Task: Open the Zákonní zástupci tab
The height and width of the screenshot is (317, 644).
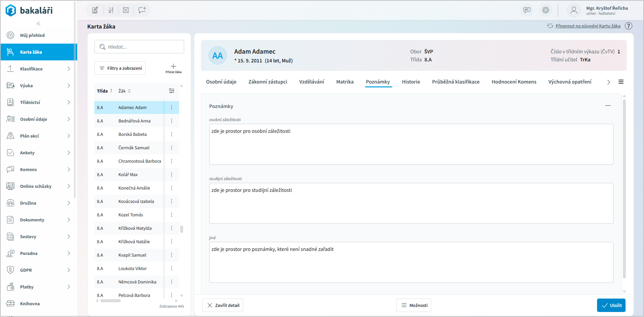Action: click(268, 82)
